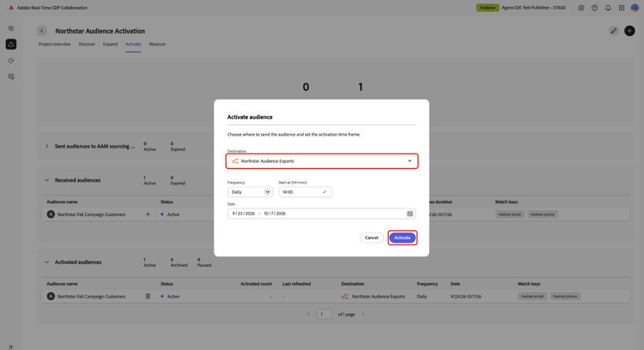The image size is (644, 350).
Task: Switch to Measure tab
Action: click(157, 45)
